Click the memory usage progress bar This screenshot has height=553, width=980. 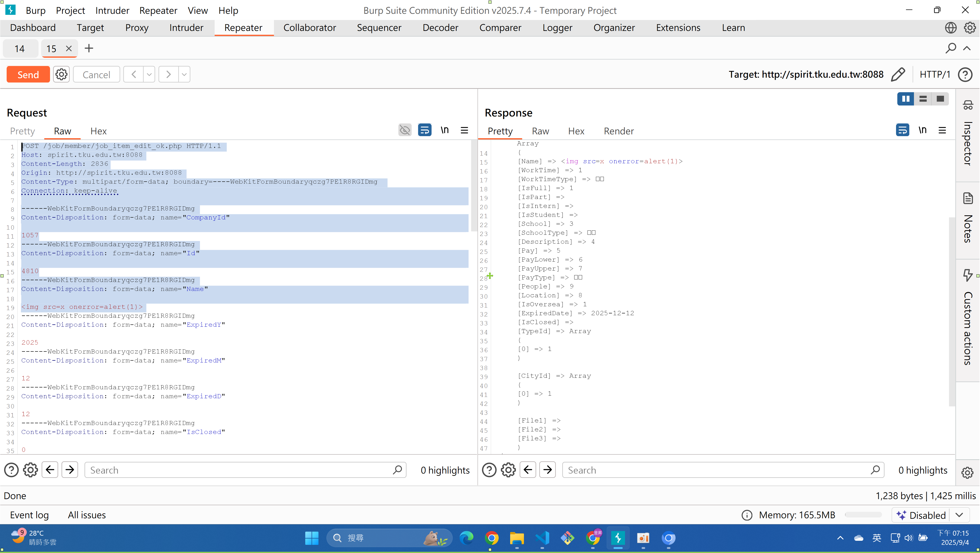point(863,515)
